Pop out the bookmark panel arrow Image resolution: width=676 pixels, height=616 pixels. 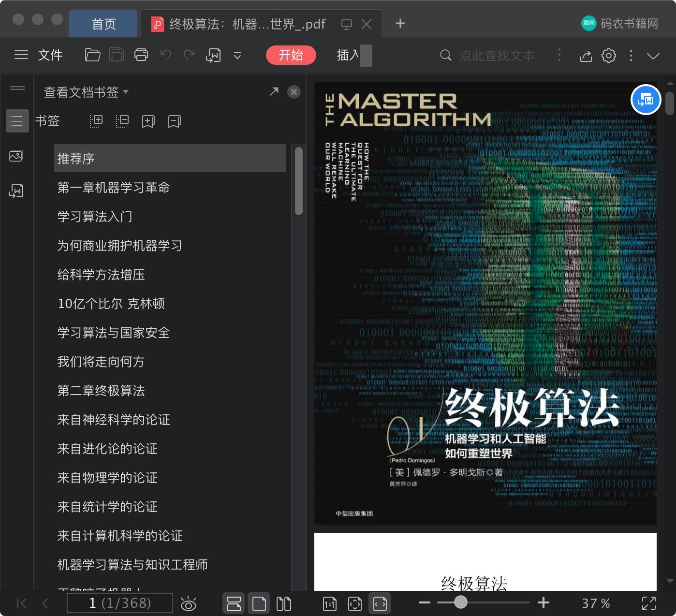pyautogui.click(x=274, y=91)
